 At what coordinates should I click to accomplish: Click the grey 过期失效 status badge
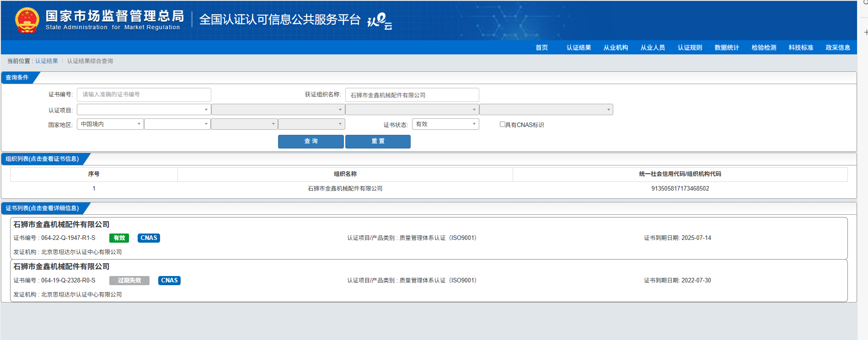tap(129, 281)
